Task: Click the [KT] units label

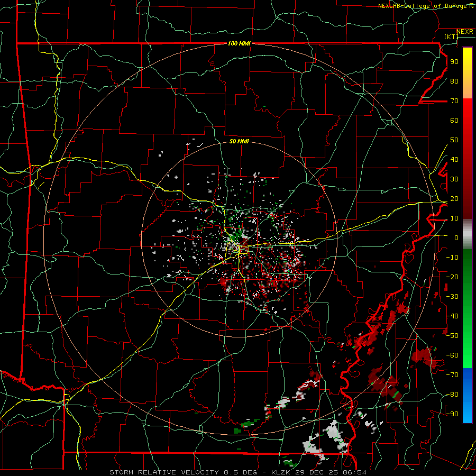Action: pyautogui.click(x=452, y=36)
